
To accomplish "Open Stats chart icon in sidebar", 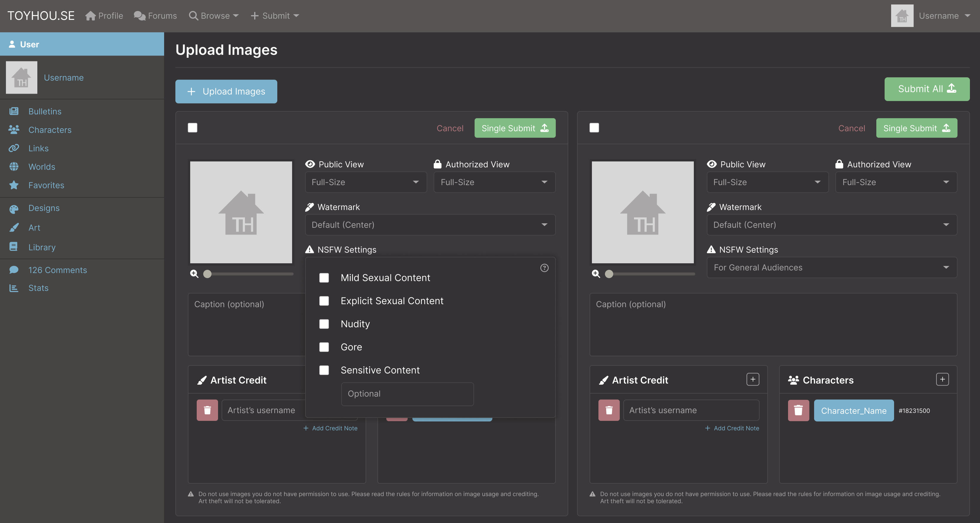I will pyautogui.click(x=14, y=288).
